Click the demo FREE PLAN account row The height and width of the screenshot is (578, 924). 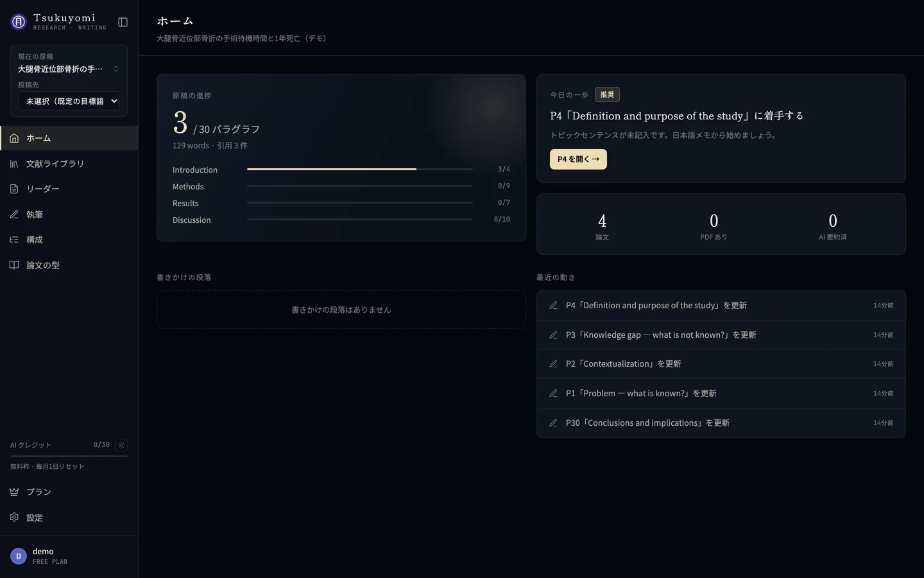point(69,556)
